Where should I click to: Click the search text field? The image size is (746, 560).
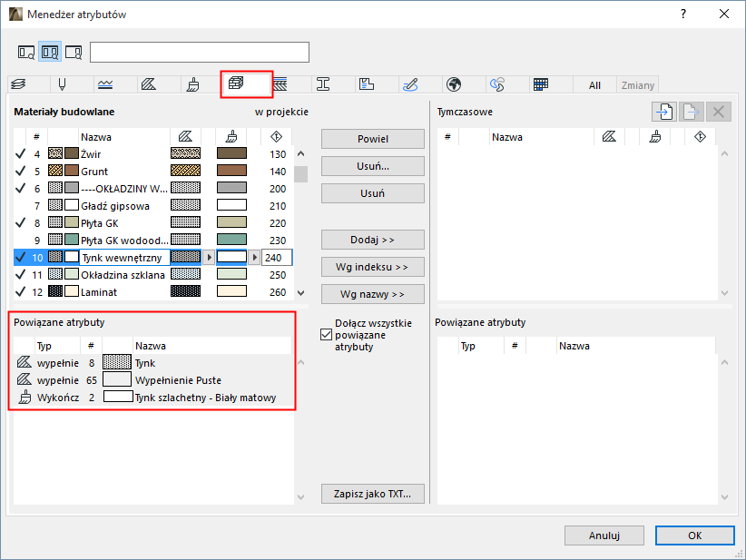tap(200, 53)
